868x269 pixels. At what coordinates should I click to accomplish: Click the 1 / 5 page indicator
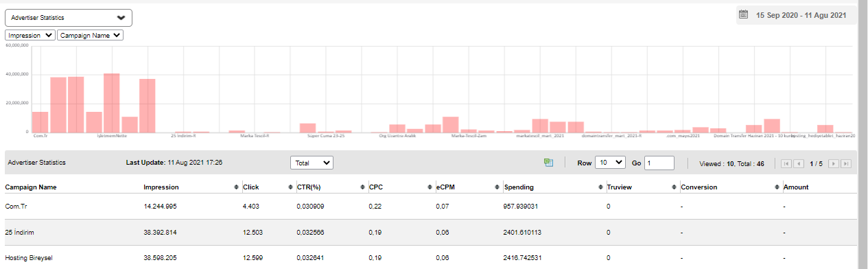[816, 163]
